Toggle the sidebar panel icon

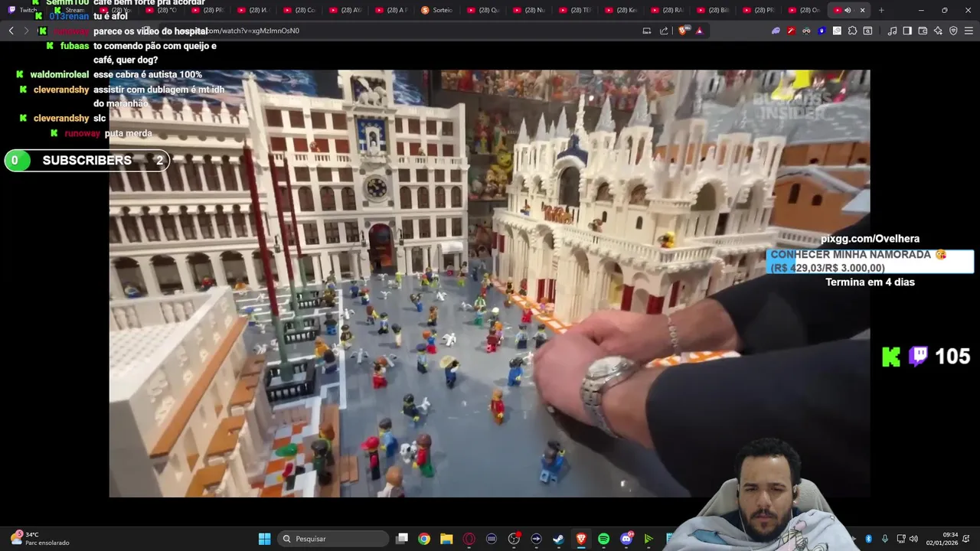click(907, 31)
